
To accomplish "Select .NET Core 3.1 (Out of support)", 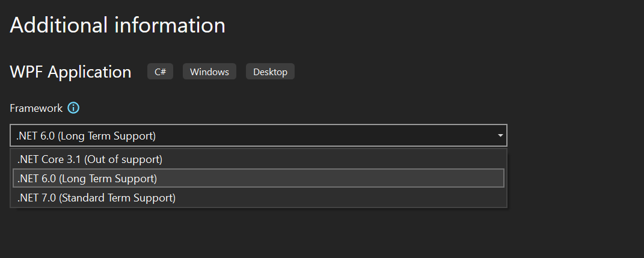I will pyautogui.click(x=259, y=159).
